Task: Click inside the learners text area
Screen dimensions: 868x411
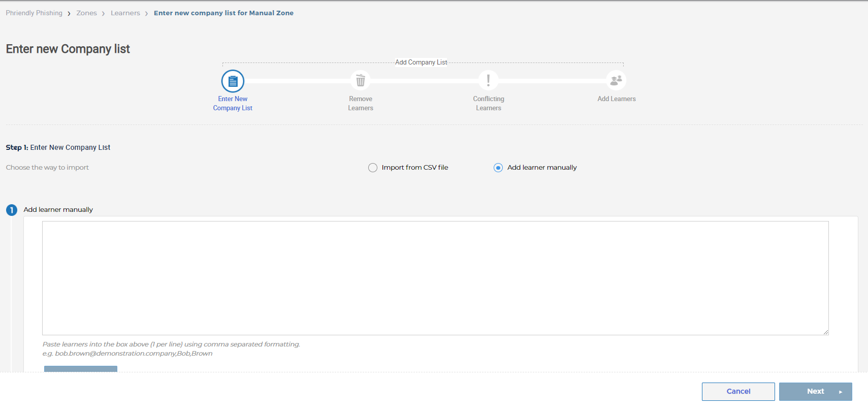Action: point(435,278)
